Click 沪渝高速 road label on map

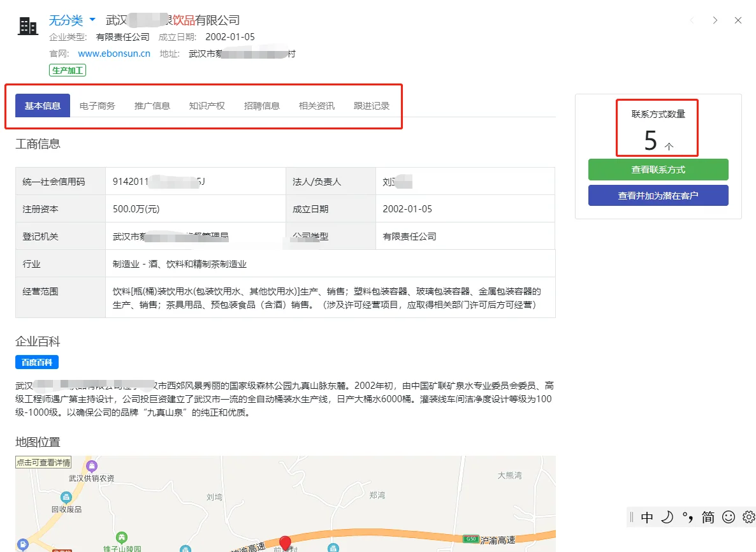(x=498, y=541)
